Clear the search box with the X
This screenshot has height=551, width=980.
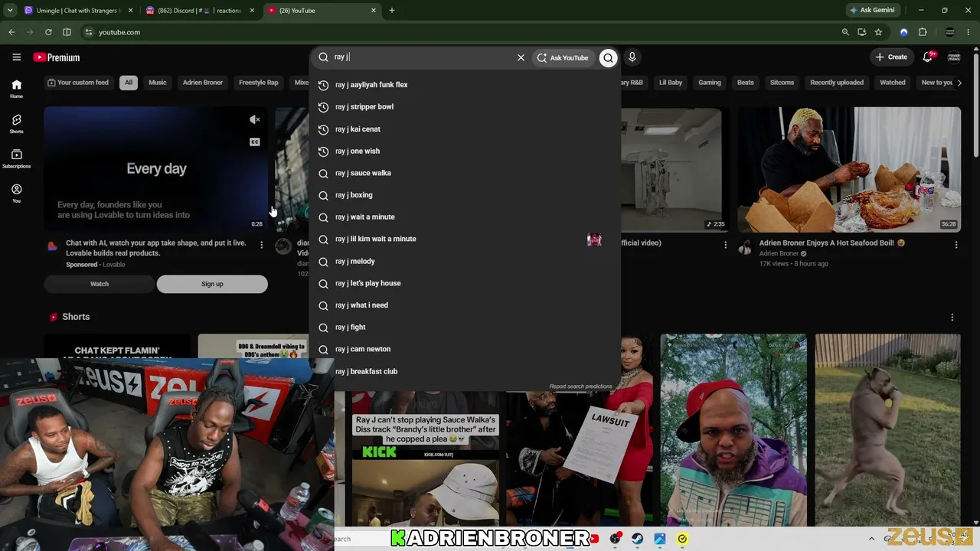(521, 57)
